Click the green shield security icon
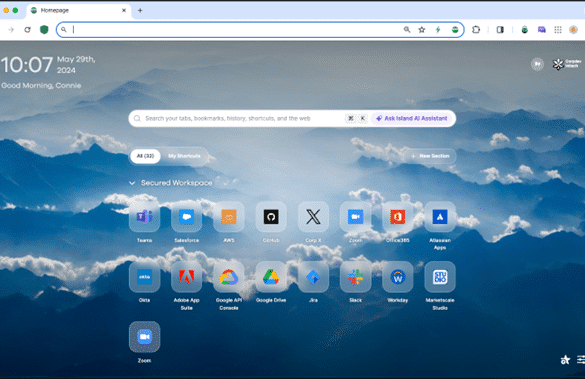 (x=44, y=29)
